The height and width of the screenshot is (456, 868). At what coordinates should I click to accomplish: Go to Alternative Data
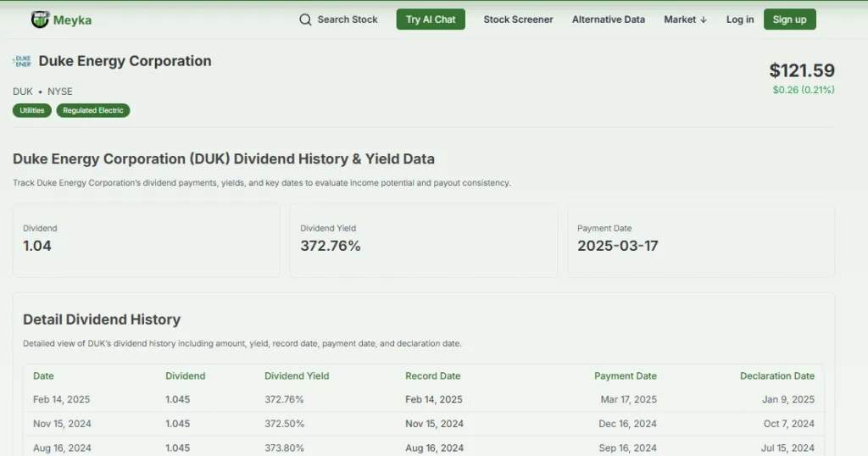pyautogui.click(x=608, y=19)
